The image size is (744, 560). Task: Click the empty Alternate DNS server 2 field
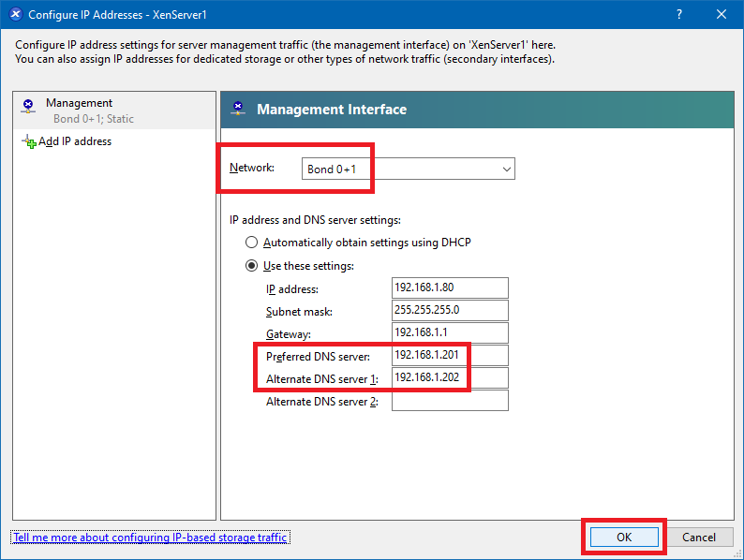(450, 401)
